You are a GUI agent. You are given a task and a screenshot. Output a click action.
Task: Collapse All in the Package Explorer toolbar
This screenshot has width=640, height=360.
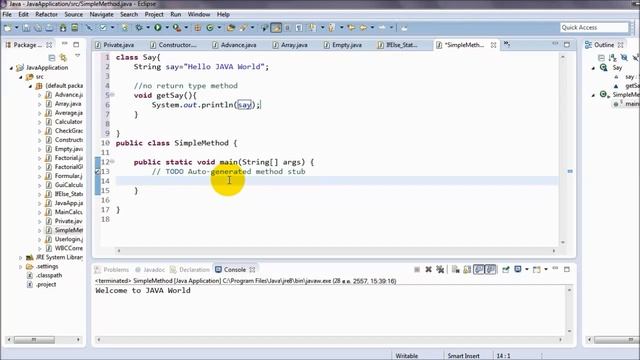[x=51, y=58]
